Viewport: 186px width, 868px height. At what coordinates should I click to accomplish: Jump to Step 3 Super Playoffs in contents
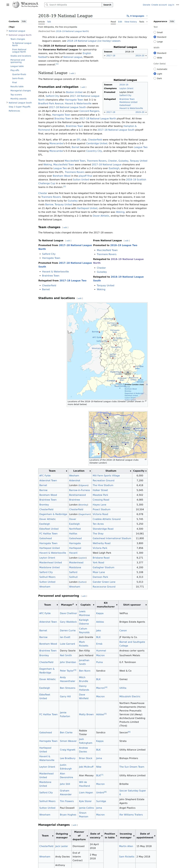click(19, 107)
